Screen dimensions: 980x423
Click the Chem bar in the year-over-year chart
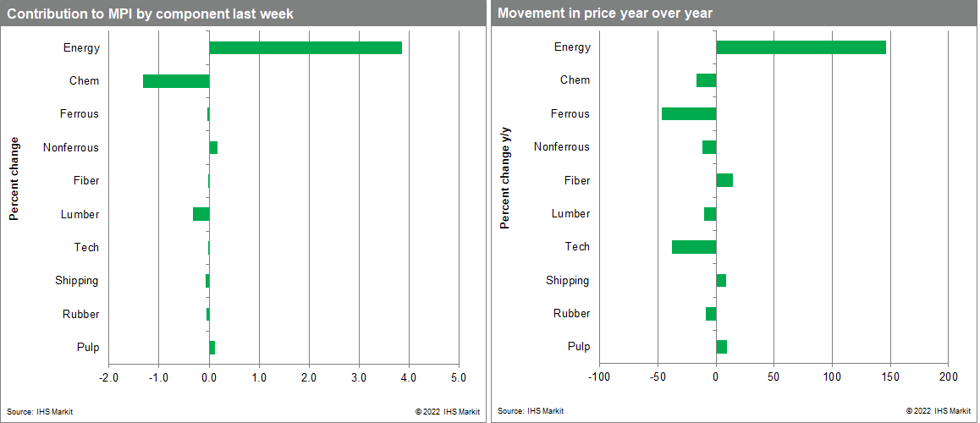[707, 80]
